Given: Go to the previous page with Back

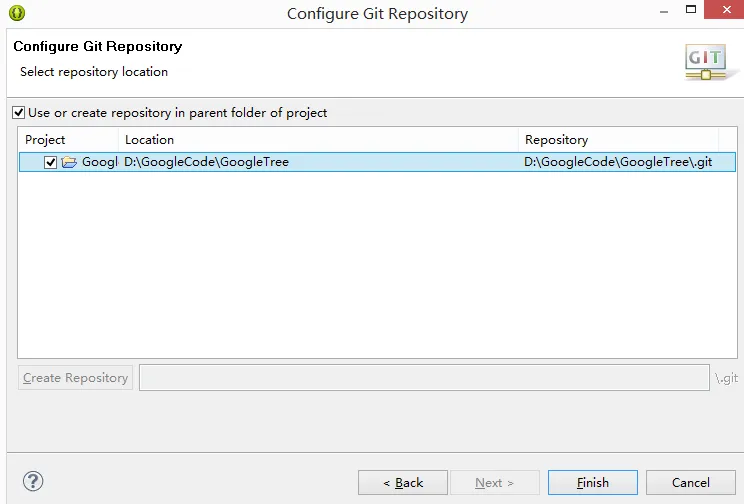Looking at the screenshot, I should pyautogui.click(x=403, y=483).
